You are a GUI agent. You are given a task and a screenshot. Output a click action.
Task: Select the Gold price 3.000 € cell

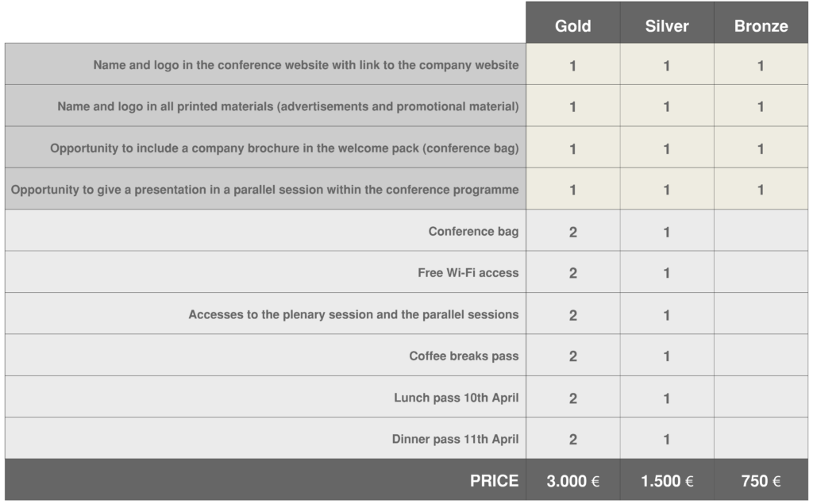572,481
